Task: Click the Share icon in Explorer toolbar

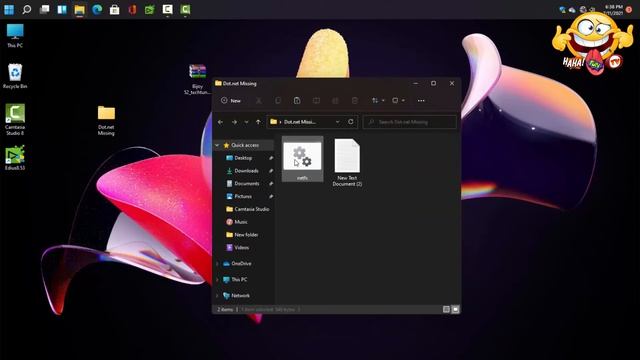Action: click(335, 100)
